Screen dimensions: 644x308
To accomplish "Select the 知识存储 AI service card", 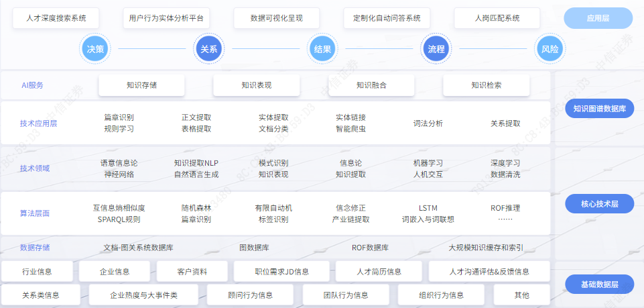I will coord(141,85).
